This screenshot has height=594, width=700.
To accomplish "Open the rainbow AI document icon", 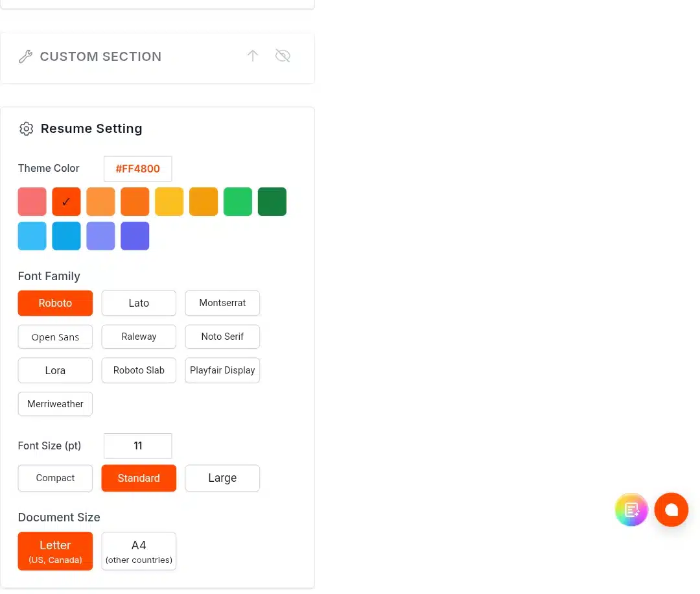I will (631, 510).
